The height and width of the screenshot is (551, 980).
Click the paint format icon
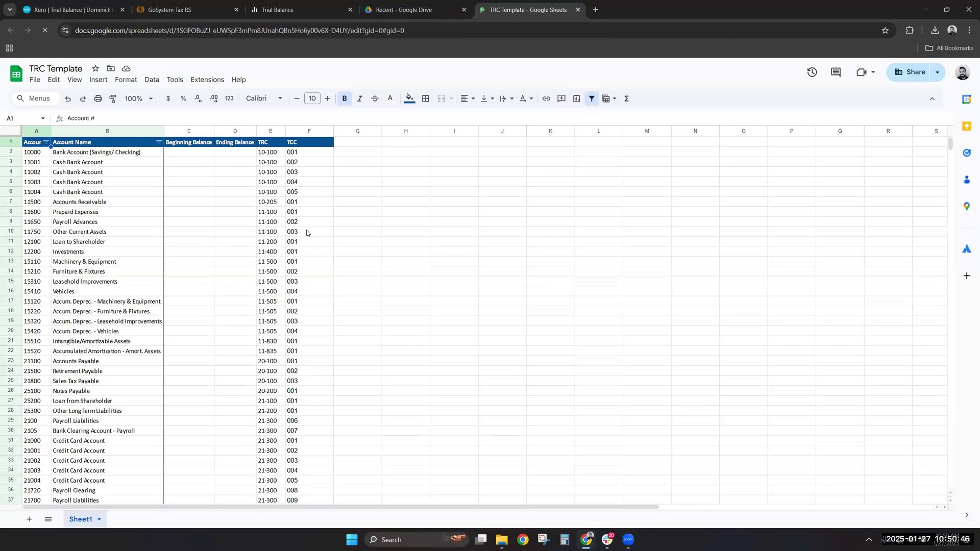pyautogui.click(x=113, y=98)
